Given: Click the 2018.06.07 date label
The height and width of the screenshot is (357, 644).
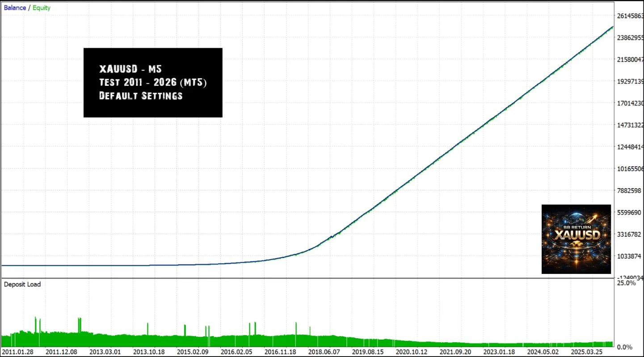Looking at the screenshot, I should [324, 352].
